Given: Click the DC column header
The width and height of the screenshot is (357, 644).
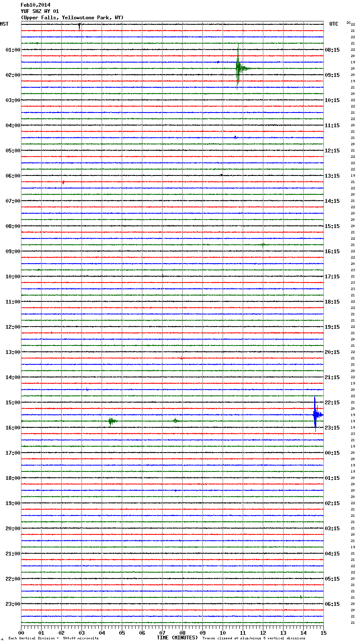Looking at the screenshot, I should (349, 23).
